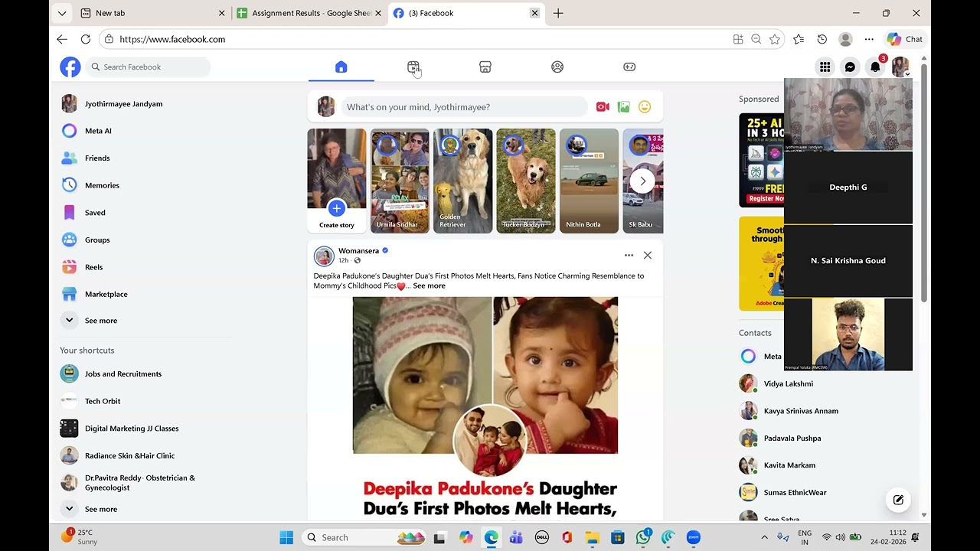Open Facebook Home feed tab
The height and width of the screenshot is (551, 980).
click(x=341, y=67)
